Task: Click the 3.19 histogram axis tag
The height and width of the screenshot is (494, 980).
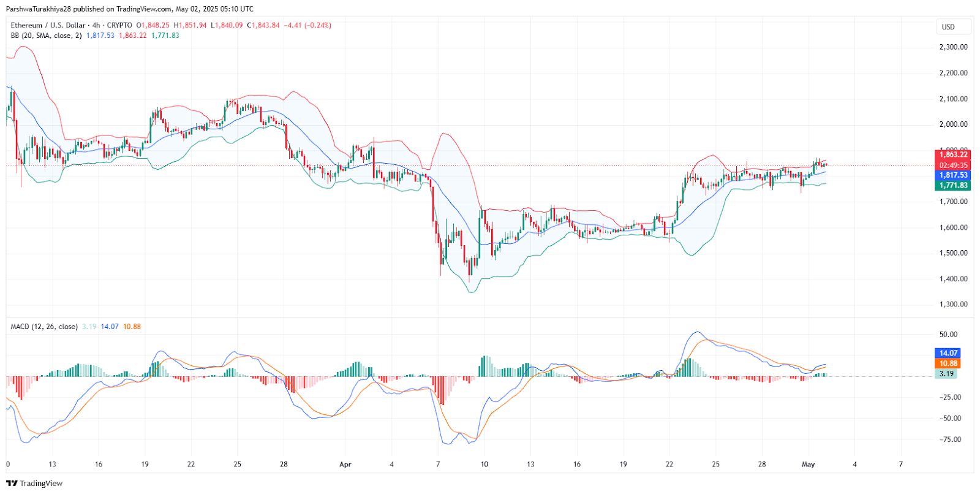Action: (946, 374)
